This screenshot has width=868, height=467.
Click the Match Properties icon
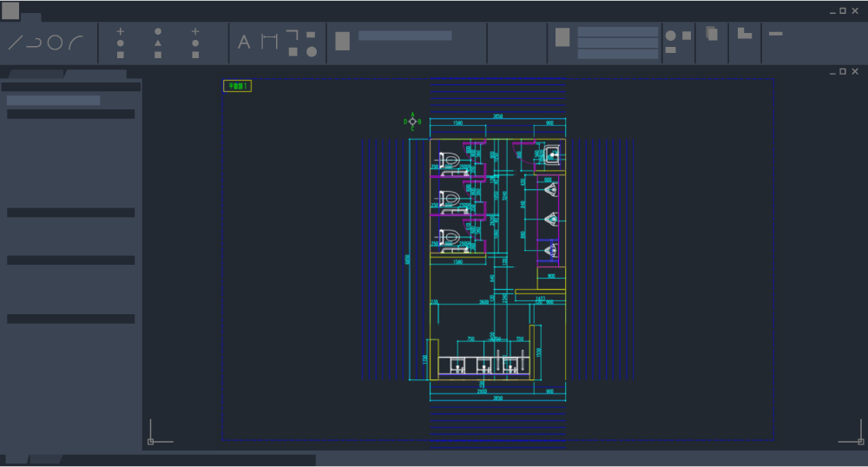coord(562,36)
